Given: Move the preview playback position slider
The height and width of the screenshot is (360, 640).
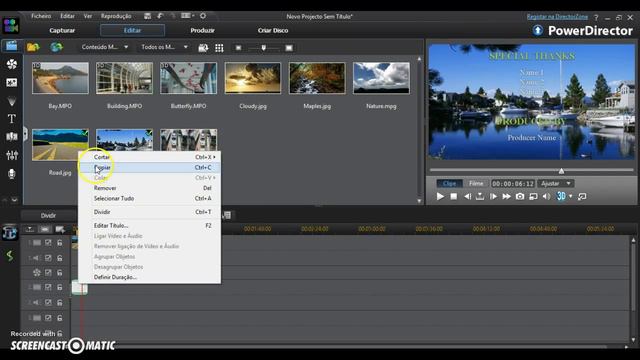Looking at the screenshot, I should [x=562, y=170].
